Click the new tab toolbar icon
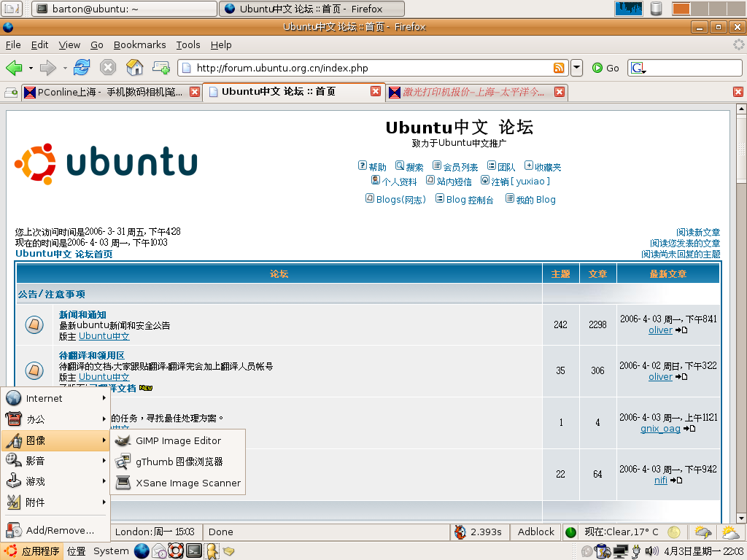 click(161, 68)
